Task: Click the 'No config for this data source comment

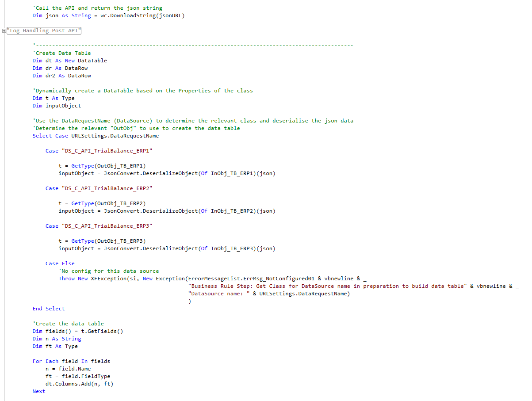Action: point(108,271)
